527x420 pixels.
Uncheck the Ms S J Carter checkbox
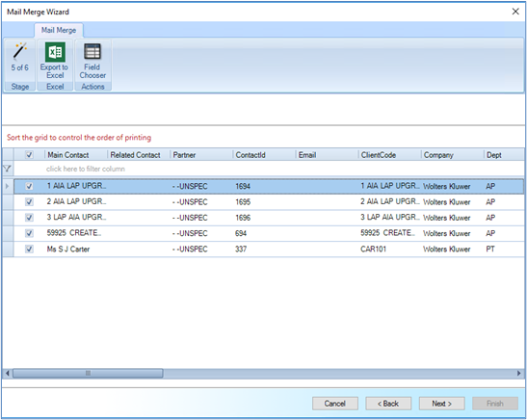pyautogui.click(x=29, y=249)
